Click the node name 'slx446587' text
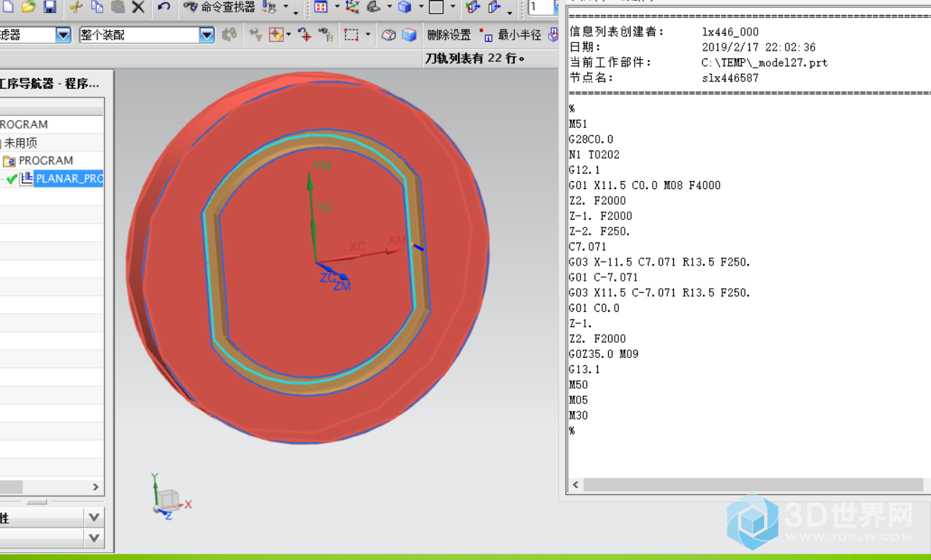Viewport: 931px width, 560px height. [730, 78]
